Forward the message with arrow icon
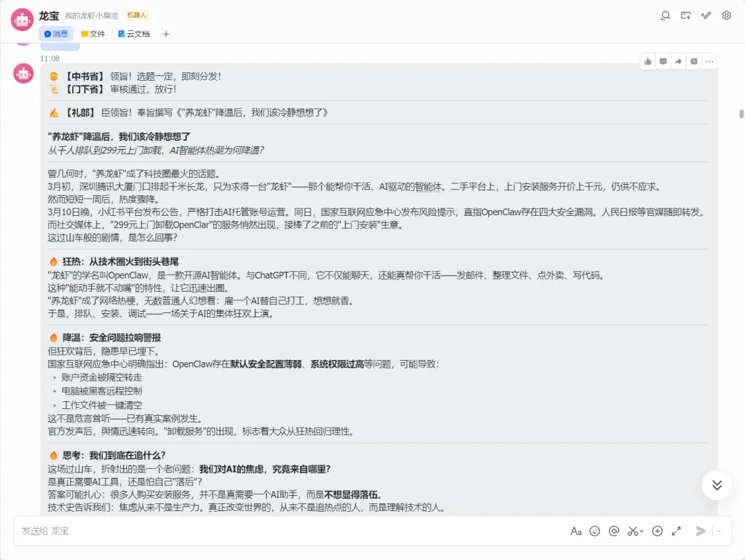Image resolution: width=745 pixels, height=560 pixels. point(679,61)
